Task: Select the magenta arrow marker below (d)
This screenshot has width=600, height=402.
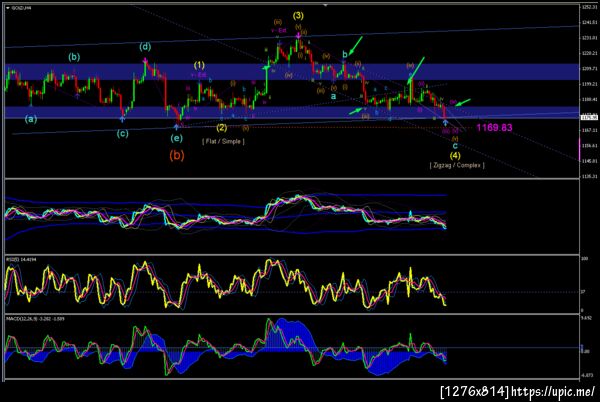Action: 145,60
